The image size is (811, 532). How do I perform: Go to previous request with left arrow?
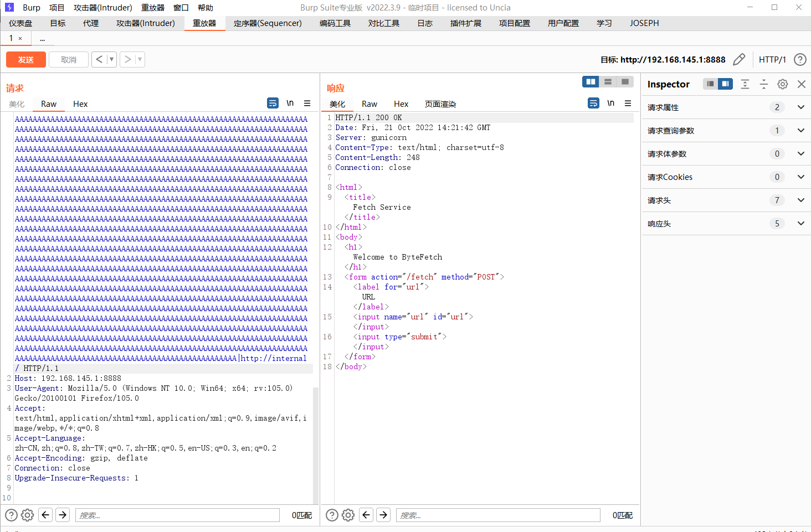(x=99, y=59)
